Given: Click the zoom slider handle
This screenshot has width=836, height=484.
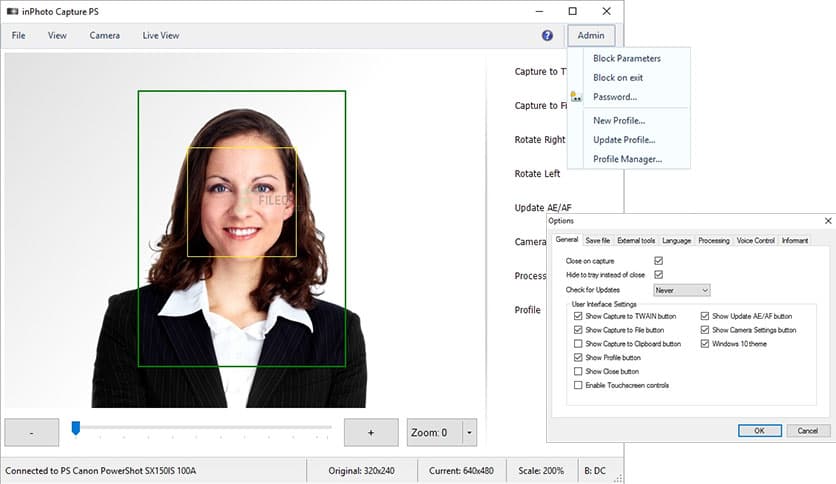Looking at the screenshot, I should pos(75,428).
